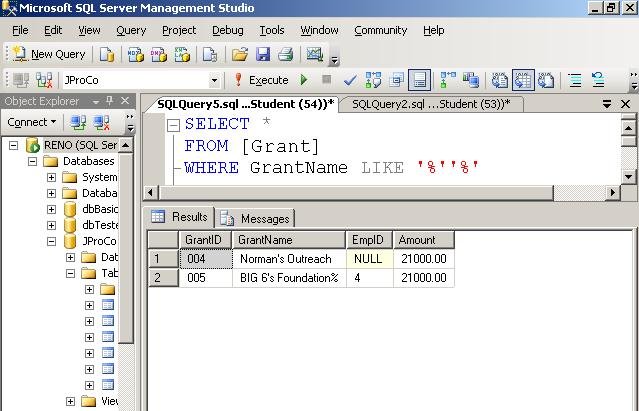Select cell Norman's Outreach
The image size is (639, 411).
click(x=289, y=259)
